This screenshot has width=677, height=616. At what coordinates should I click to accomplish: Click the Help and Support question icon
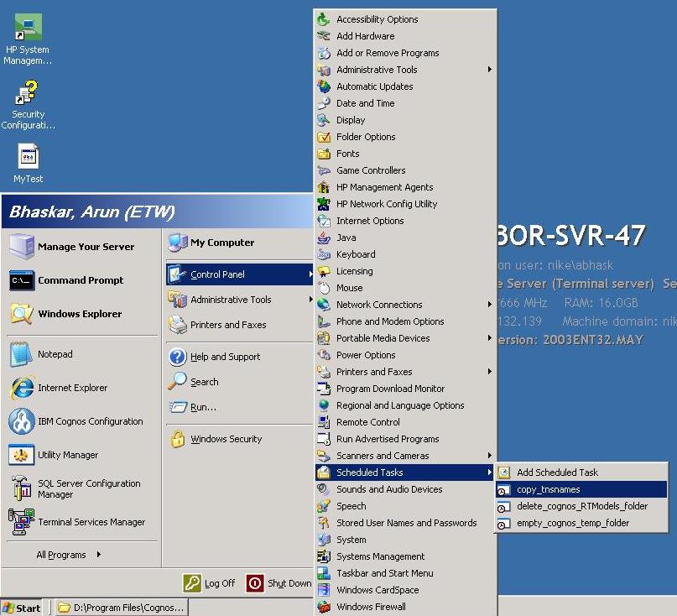(x=178, y=357)
